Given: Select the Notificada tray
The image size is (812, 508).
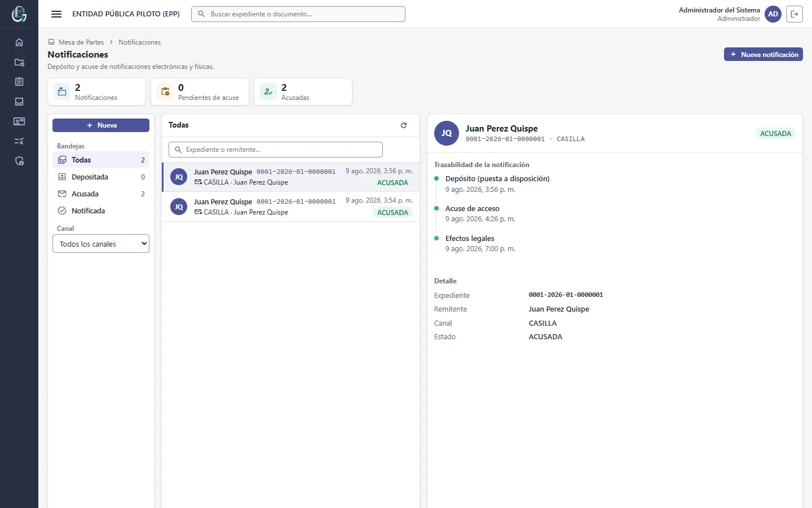Looking at the screenshot, I should point(101,211).
